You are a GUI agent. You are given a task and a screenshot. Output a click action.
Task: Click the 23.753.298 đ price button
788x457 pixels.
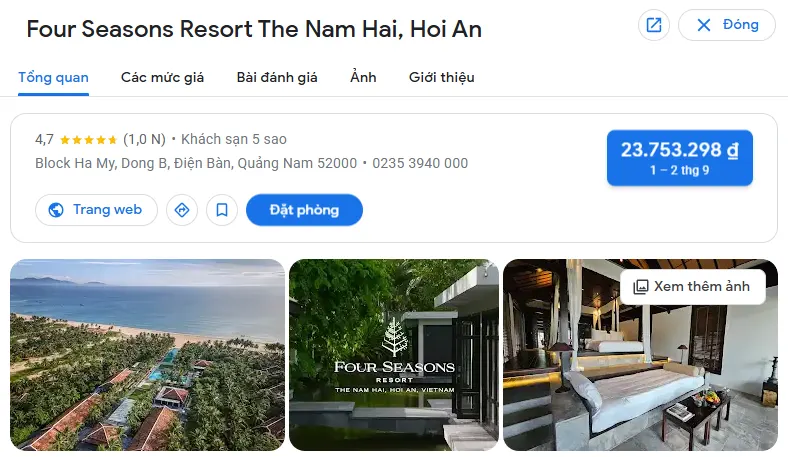(x=679, y=158)
